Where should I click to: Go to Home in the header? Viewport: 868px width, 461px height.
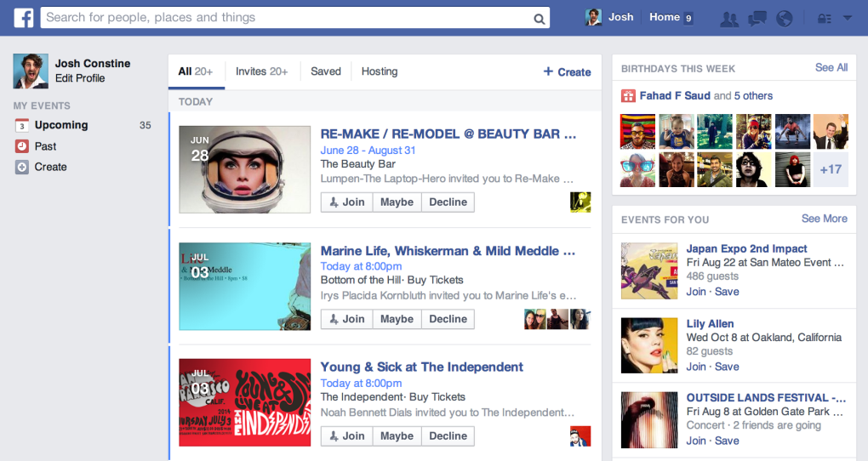point(665,17)
